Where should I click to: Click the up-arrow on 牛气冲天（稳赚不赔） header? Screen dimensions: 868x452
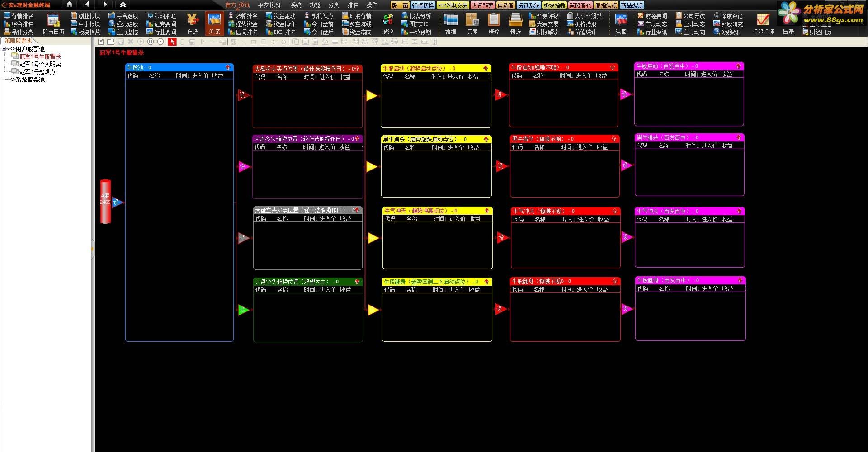615,211
